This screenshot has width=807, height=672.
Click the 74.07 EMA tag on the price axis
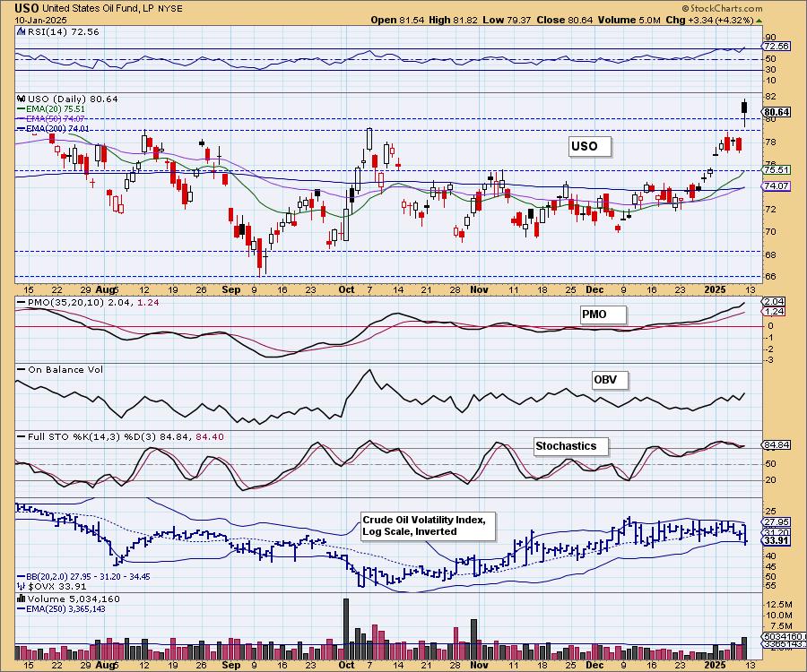click(x=777, y=186)
